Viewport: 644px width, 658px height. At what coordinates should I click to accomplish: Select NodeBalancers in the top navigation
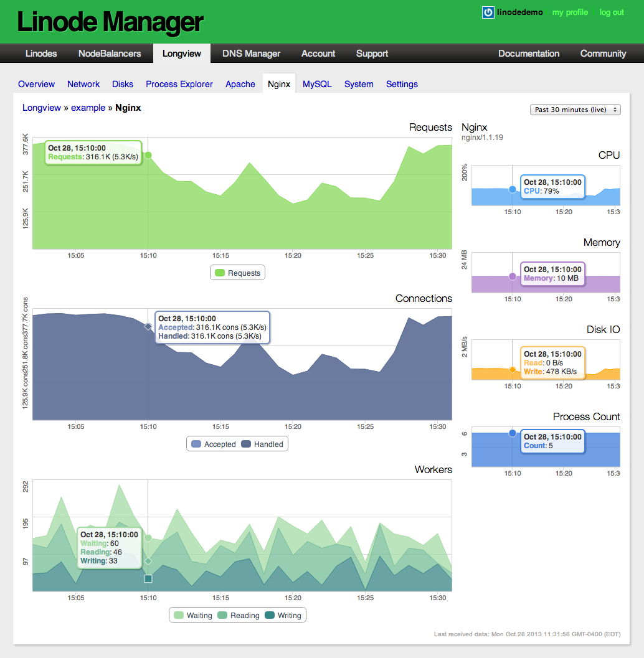click(110, 54)
